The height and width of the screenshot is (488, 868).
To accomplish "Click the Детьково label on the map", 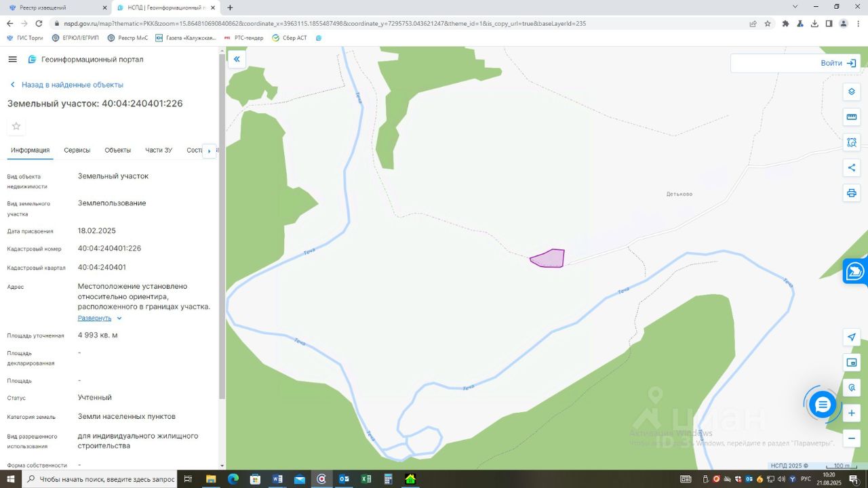I will tap(679, 194).
